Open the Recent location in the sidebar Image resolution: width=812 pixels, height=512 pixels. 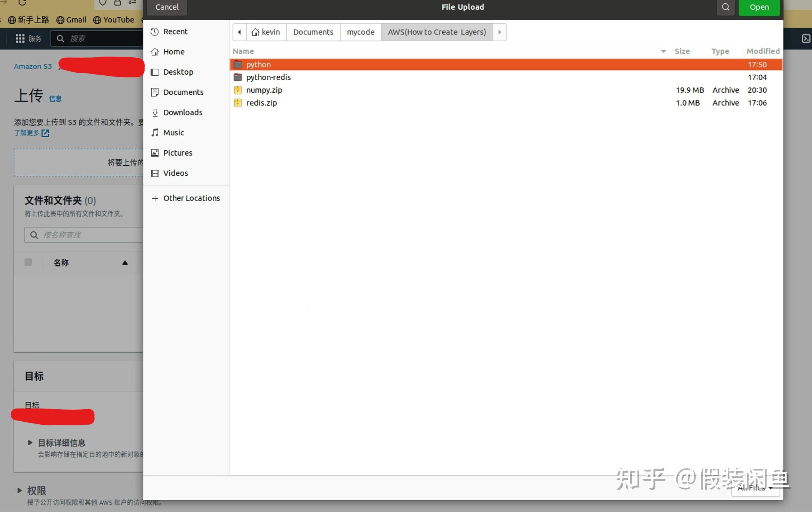pos(175,32)
